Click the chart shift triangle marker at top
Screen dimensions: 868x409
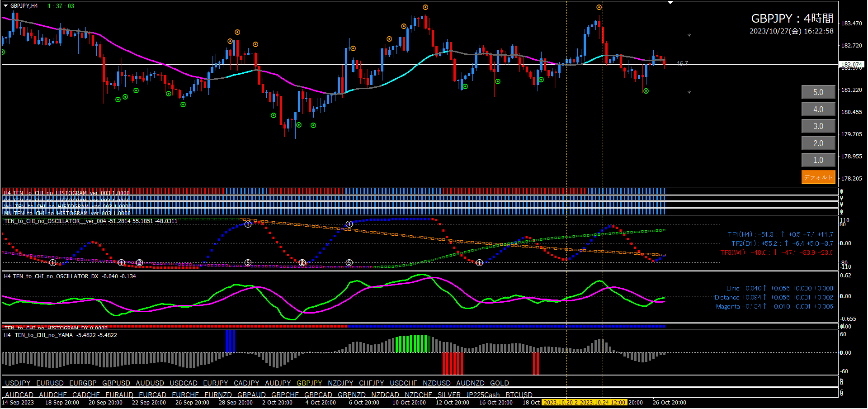tap(670, 3)
